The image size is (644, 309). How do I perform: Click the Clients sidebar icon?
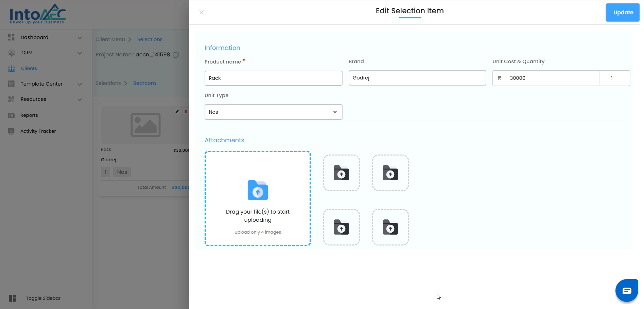(12, 69)
